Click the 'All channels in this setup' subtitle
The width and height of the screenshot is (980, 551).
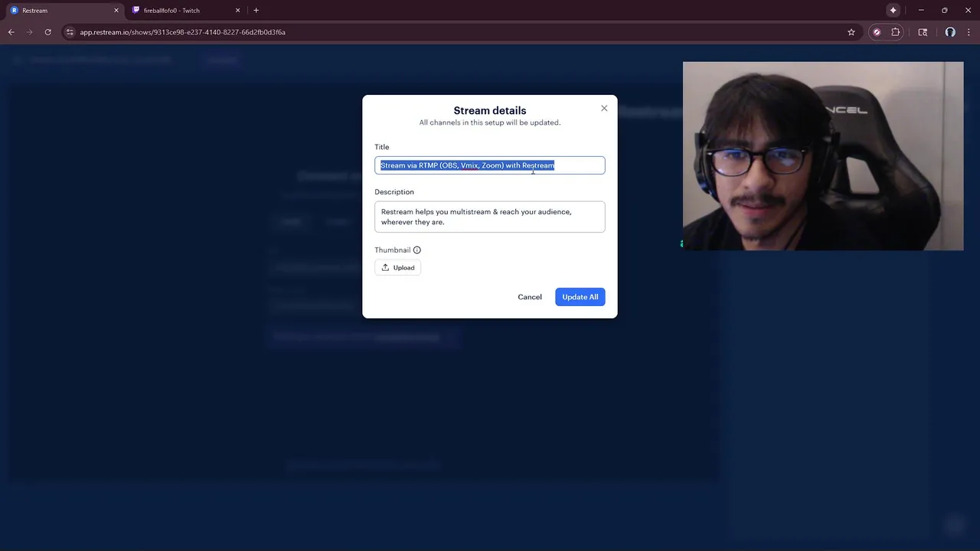(x=490, y=122)
